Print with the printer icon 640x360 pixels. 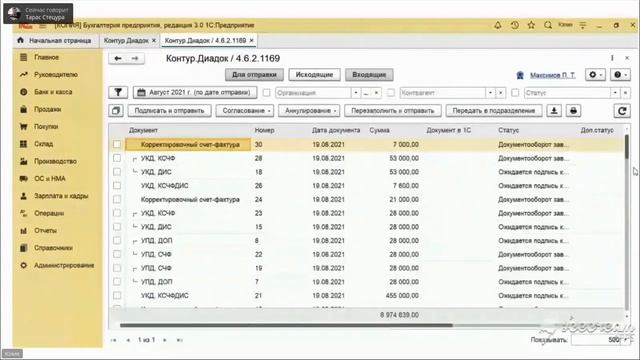click(x=573, y=111)
